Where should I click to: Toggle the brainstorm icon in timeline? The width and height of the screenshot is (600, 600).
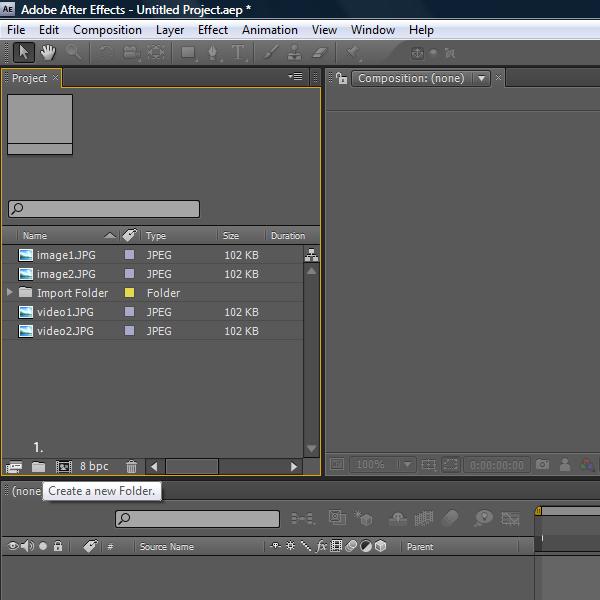pos(484,518)
